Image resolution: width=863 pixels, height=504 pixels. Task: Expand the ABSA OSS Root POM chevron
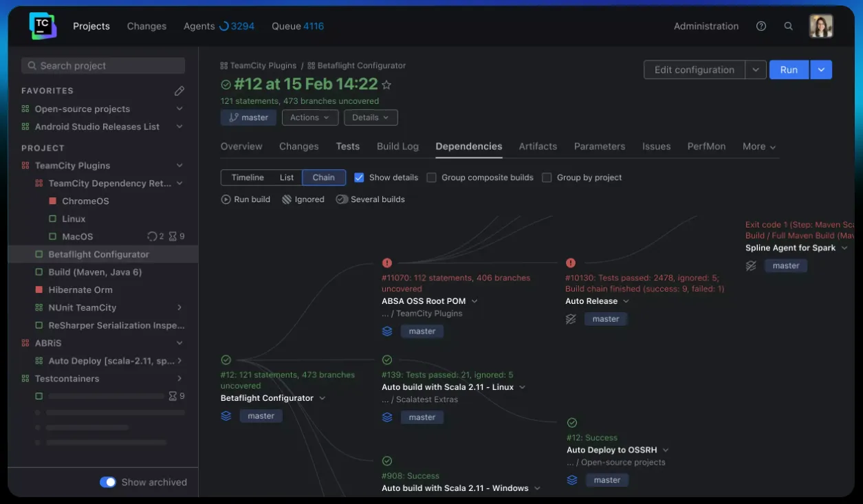pyautogui.click(x=474, y=301)
